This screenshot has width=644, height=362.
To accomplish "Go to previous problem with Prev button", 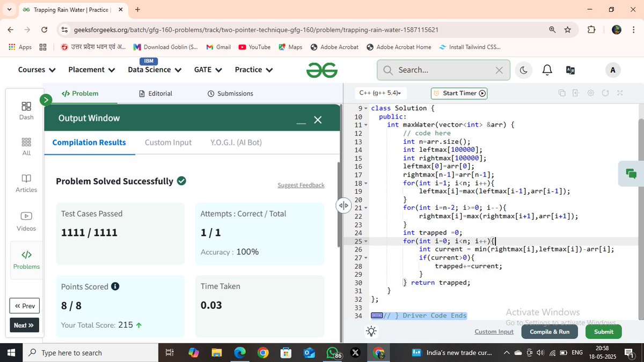I will (x=25, y=306).
